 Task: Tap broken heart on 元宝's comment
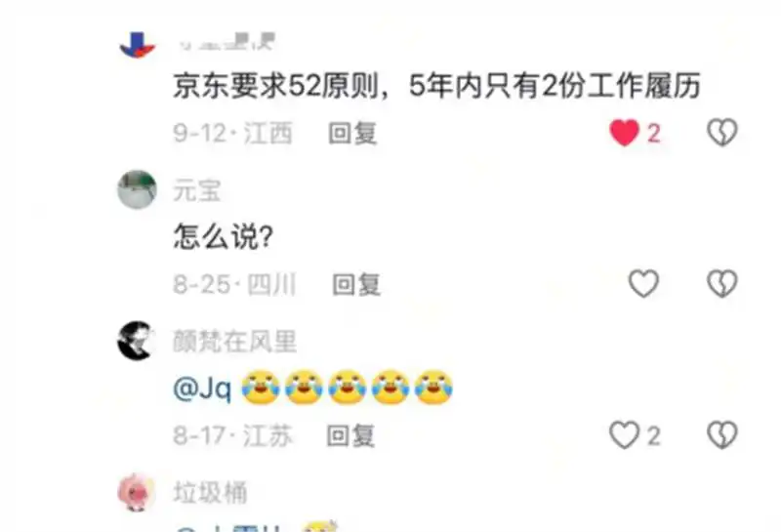(x=722, y=284)
